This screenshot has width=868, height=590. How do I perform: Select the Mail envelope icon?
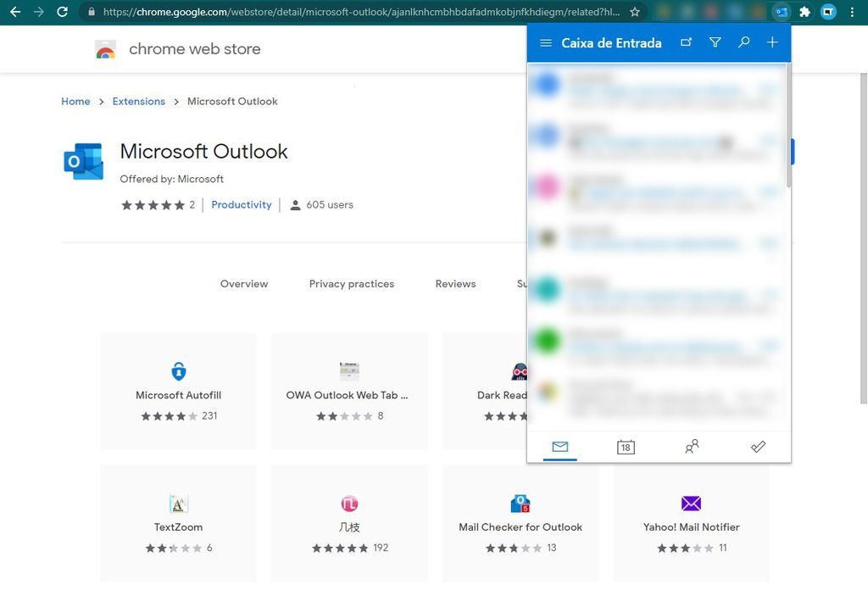pos(559,447)
